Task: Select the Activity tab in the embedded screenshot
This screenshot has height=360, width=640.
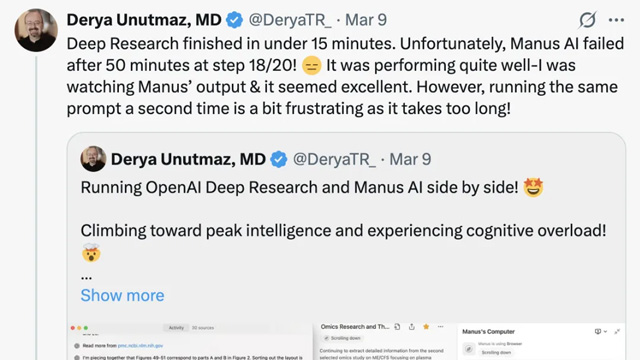Action: [x=176, y=328]
